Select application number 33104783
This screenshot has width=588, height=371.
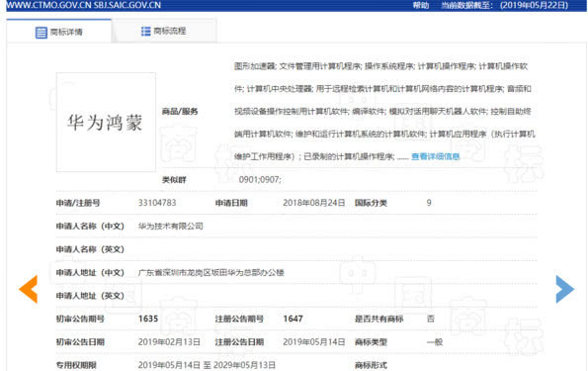157,203
